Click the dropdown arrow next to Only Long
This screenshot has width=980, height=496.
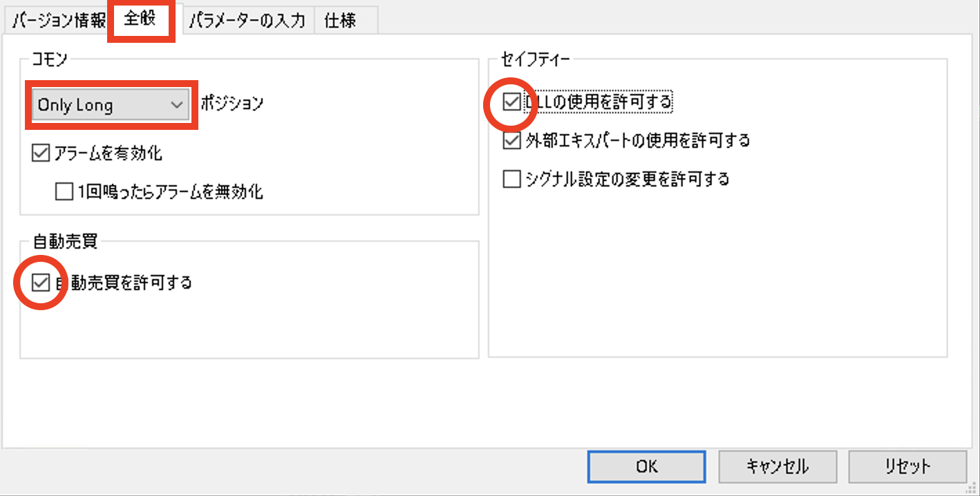(x=177, y=105)
